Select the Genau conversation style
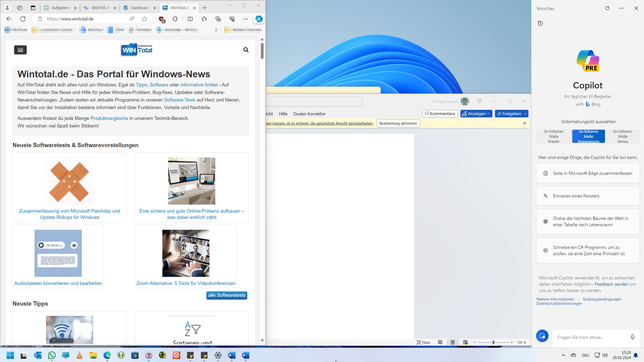644x362 pixels. (622, 136)
